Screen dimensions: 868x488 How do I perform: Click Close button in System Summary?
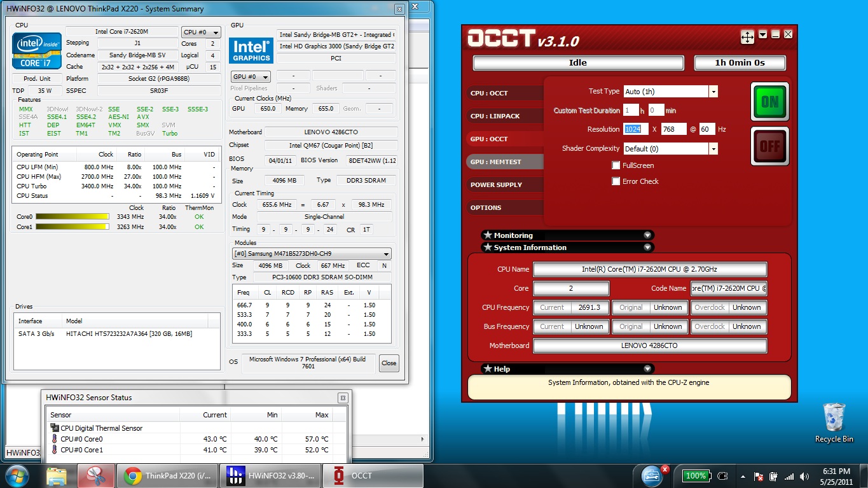[x=389, y=363]
